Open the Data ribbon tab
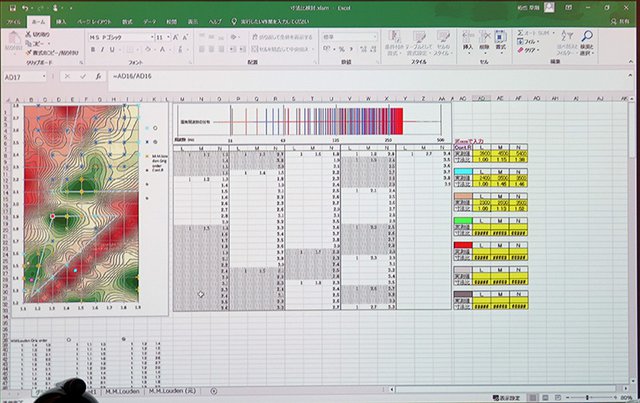640x403 pixels. pos(150,20)
